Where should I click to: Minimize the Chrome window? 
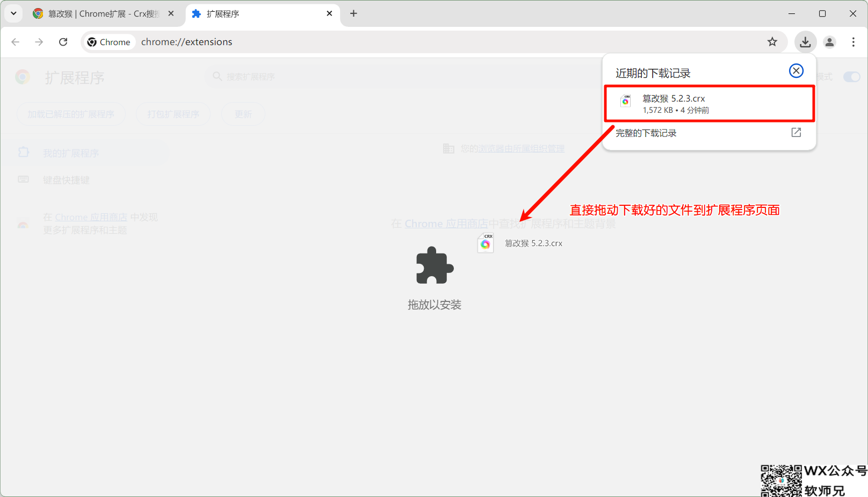click(791, 13)
